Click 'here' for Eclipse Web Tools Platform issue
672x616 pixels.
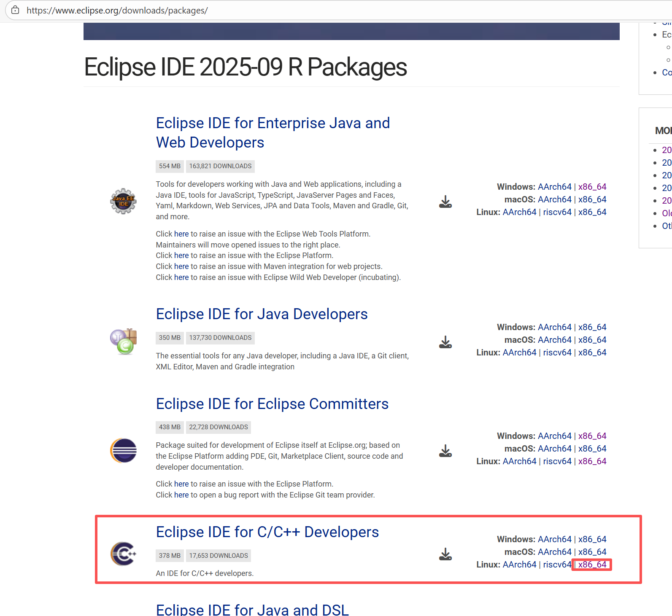click(181, 234)
